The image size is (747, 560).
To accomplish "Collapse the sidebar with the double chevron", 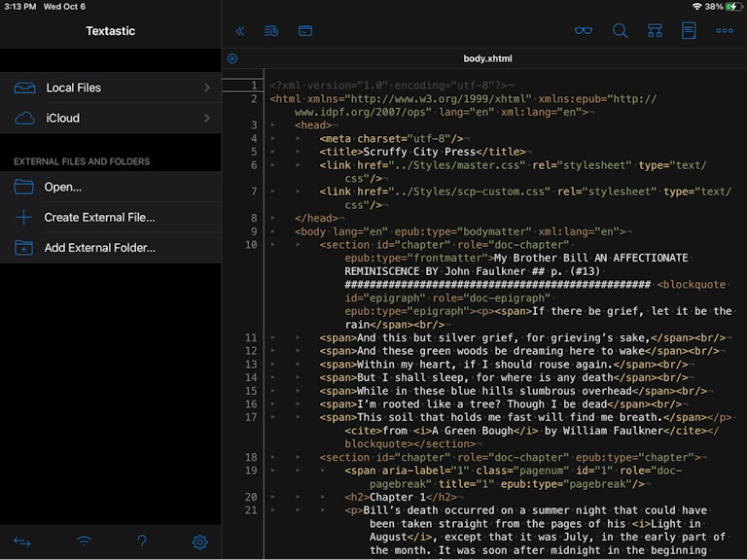I will click(x=240, y=31).
